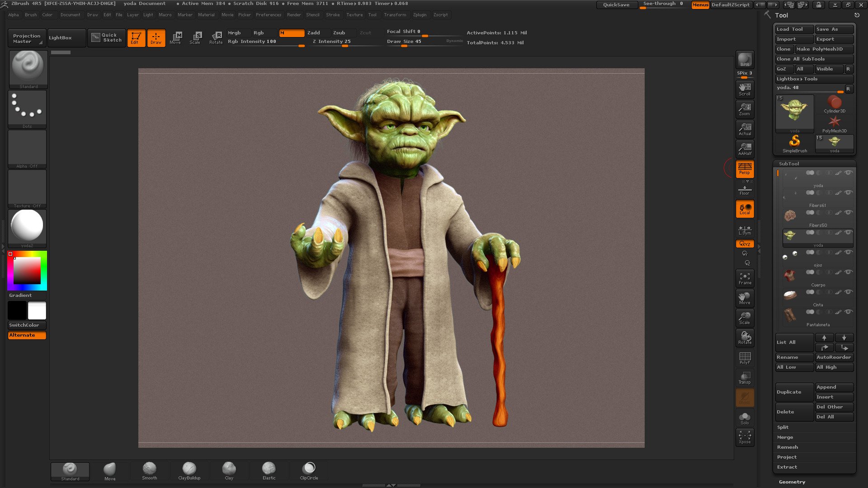The image size is (868, 488).
Task: Open the Zplugin menu
Action: pos(420,15)
